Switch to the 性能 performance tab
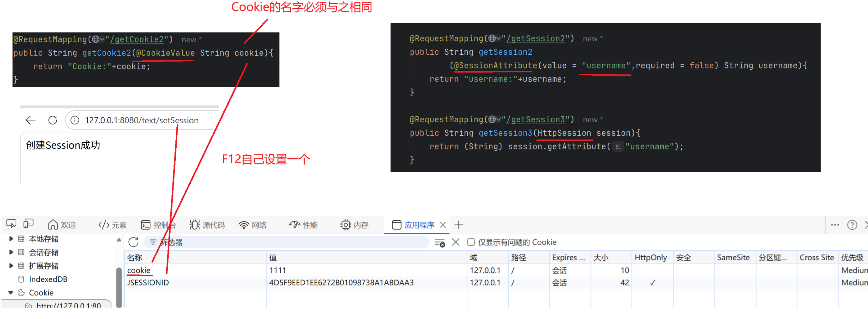Screen dimensions: 868x319 (303, 225)
